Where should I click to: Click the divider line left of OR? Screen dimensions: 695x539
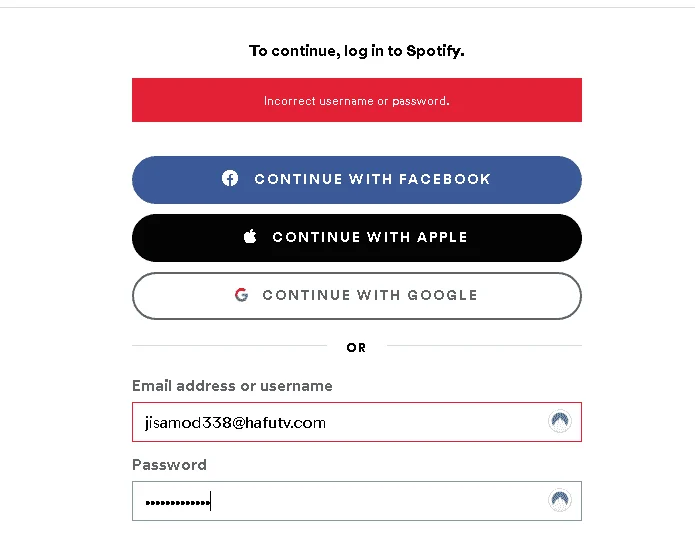[x=229, y=345]
